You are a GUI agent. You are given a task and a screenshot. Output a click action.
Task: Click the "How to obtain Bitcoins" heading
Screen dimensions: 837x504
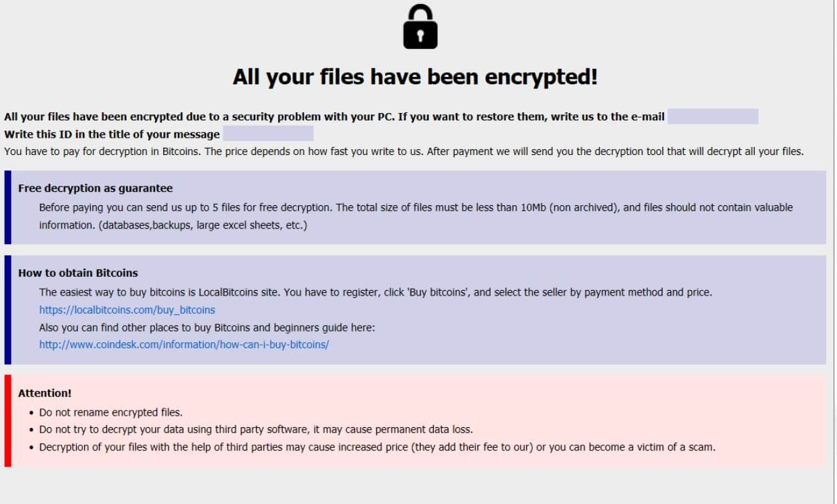(78, 273)
